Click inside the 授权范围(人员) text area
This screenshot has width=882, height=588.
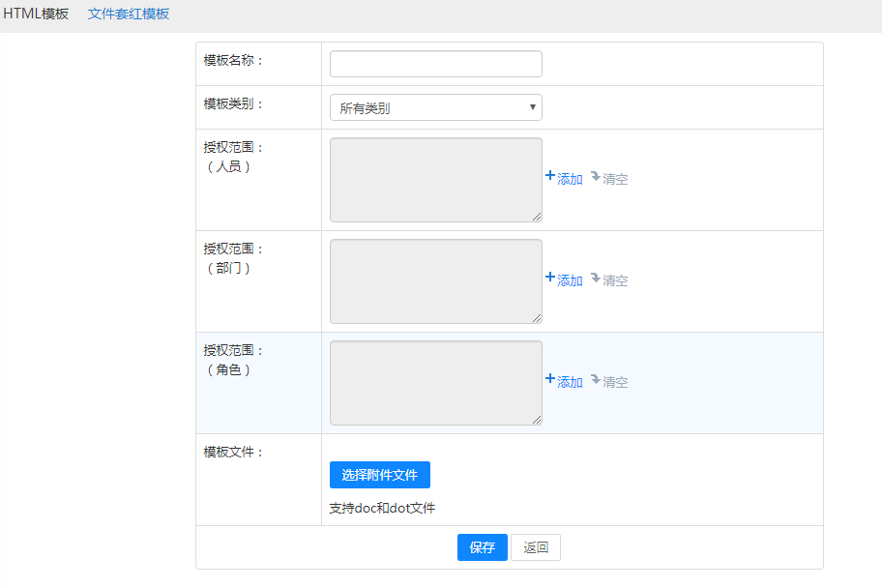click(x=435, y=179)
